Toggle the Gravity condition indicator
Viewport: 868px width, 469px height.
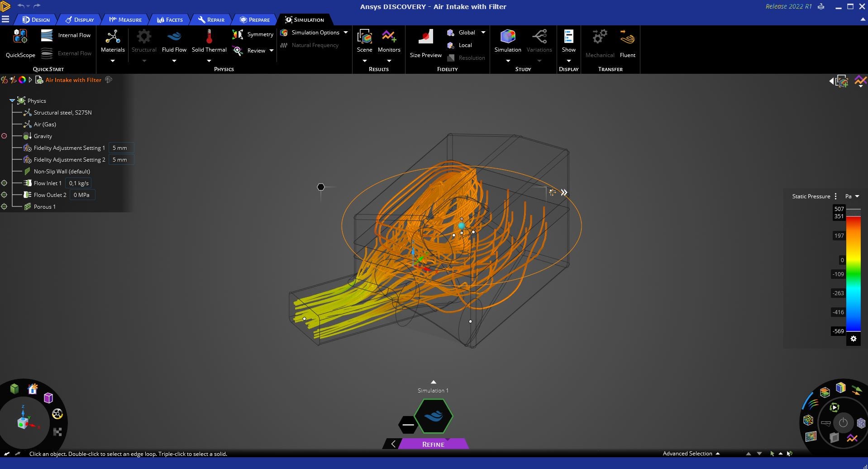tap(4, 136)
